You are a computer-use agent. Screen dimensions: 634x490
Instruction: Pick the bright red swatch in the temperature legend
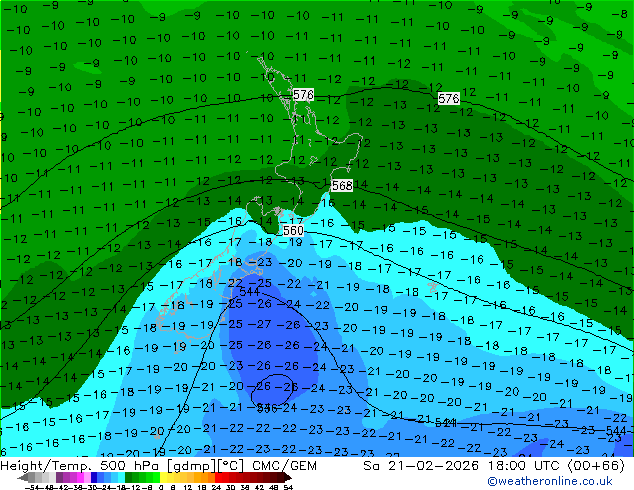(218, 477)
